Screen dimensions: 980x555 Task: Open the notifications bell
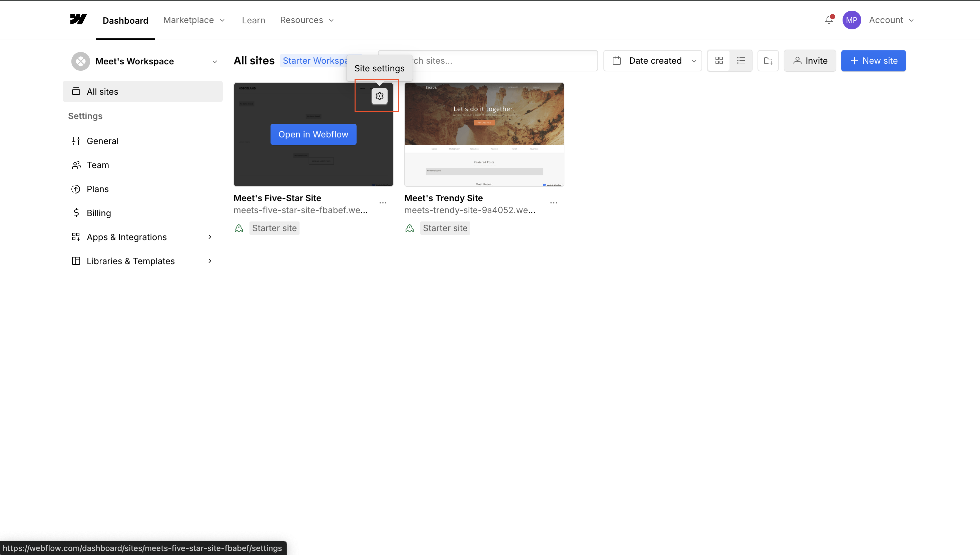coord(829,20)
